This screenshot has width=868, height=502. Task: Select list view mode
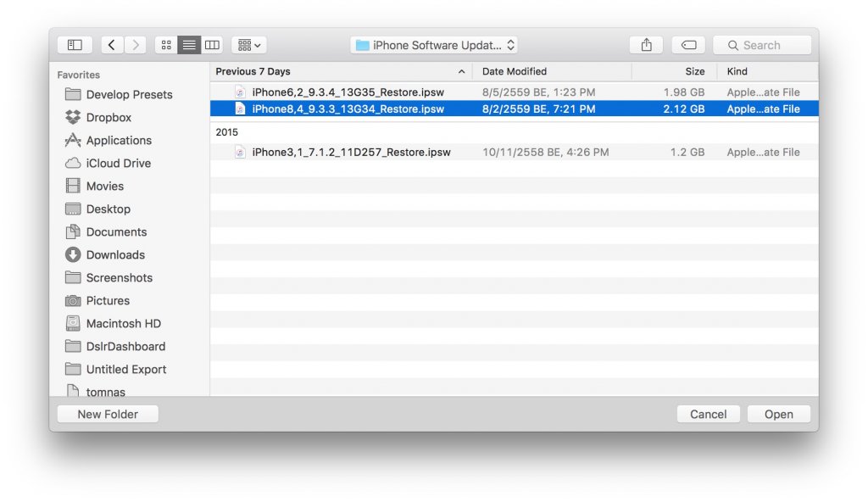(x=188, y=44)
